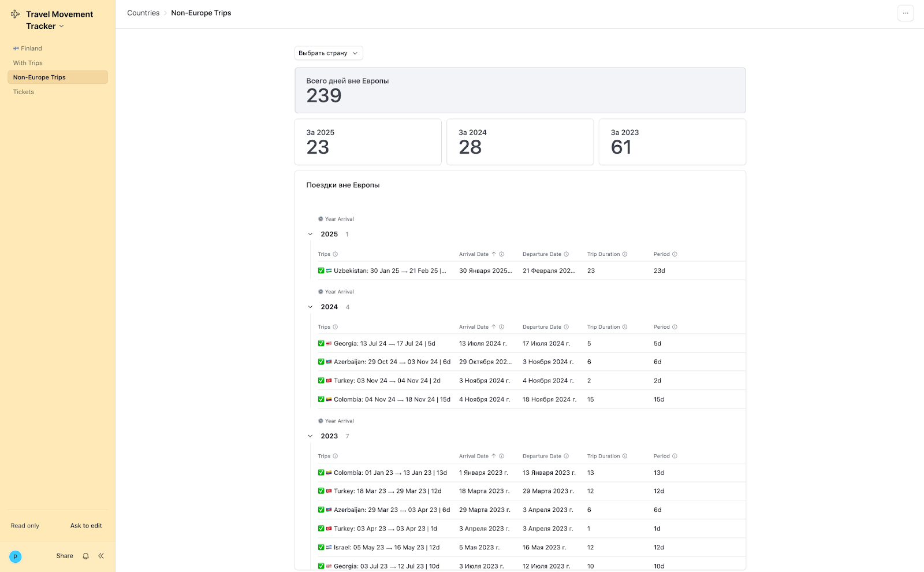Collapse the 2024 year group

pos(310,307)
